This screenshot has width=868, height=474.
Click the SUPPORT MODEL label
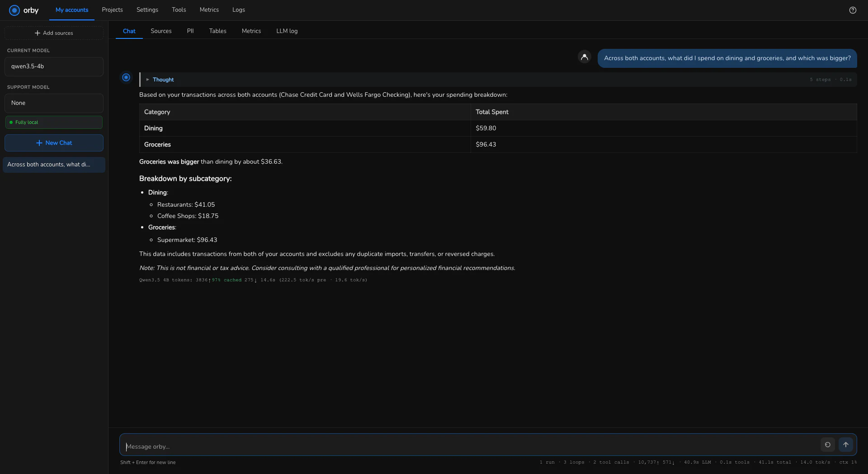pyautogui.click(x=28, y=87)
